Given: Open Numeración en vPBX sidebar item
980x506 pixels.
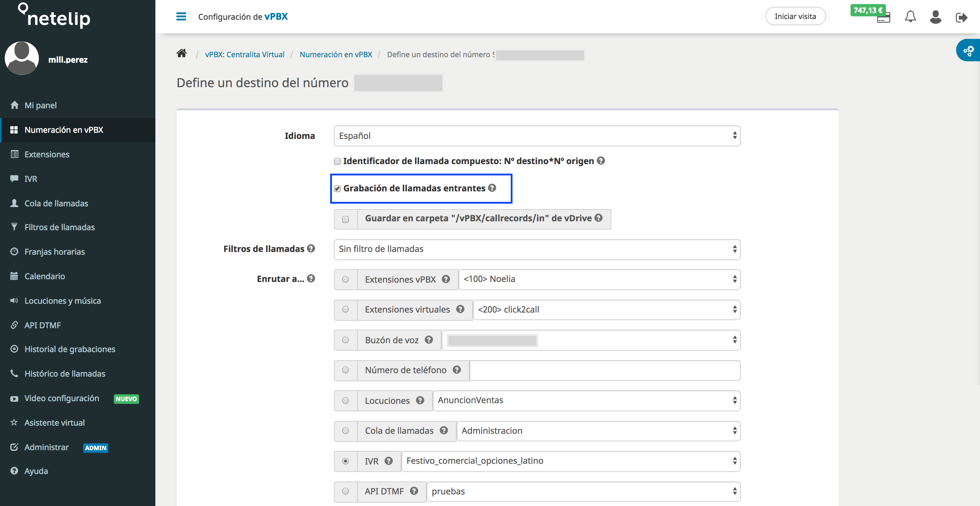Looking at the screenshot, I should coord(78,130).
